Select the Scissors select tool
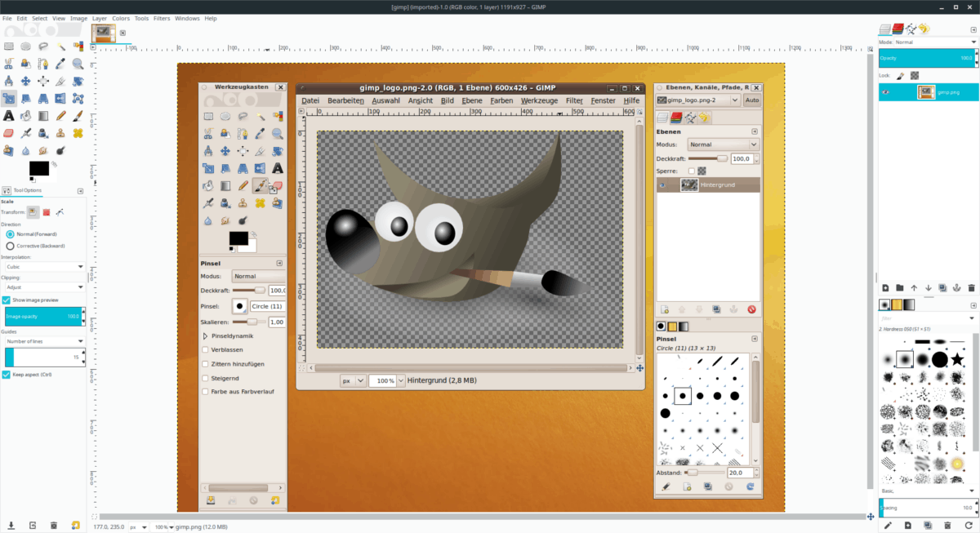This screenshot has height=533, width=980. pyautogui.click(x=9, y=64)
